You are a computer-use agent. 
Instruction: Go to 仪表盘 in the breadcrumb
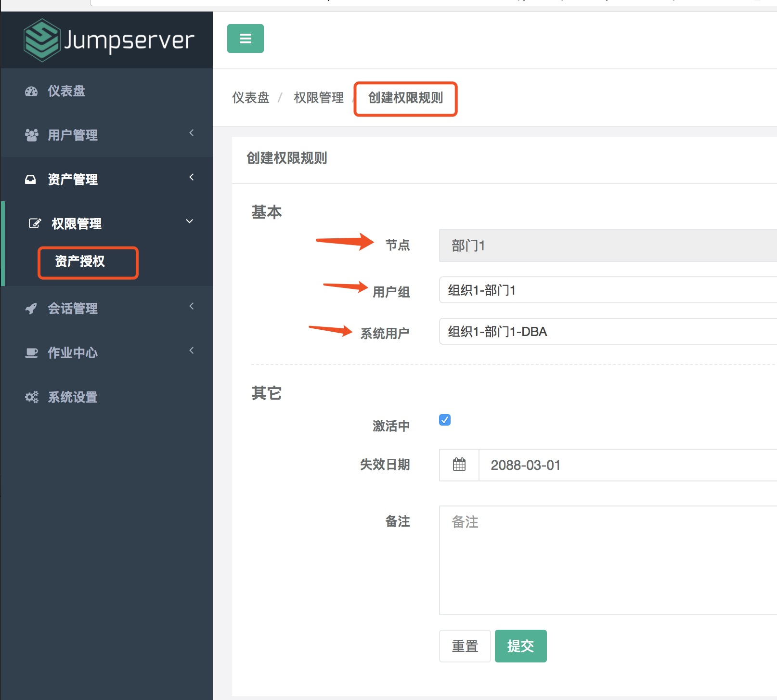pyautogui.click(x=251, y=98)
